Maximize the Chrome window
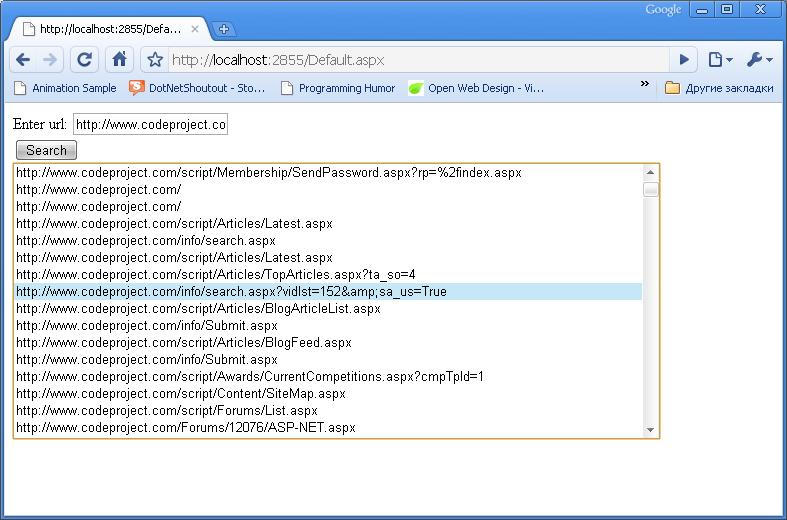The width and height of the screenshot is (787, 520). click(x=727, y=10)
